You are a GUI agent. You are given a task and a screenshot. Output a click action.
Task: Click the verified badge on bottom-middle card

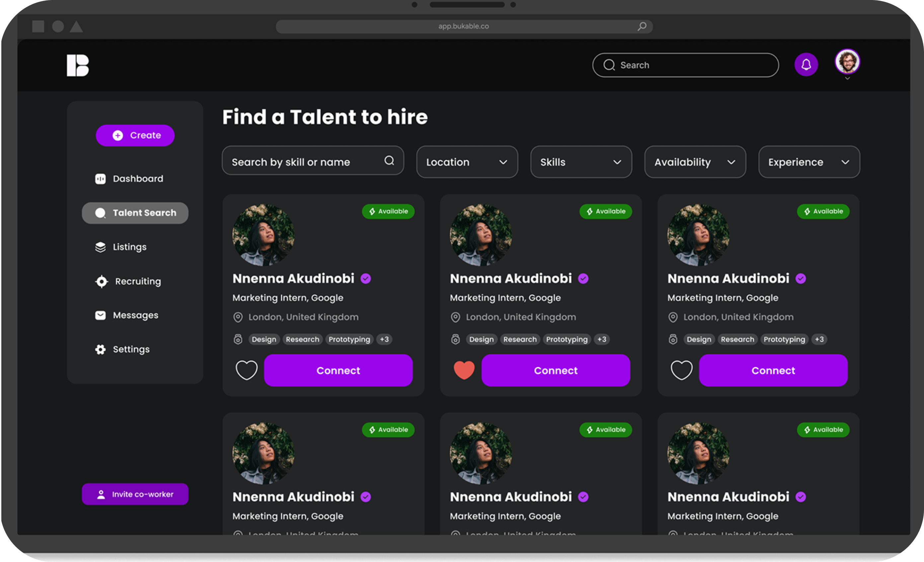pyautogui.click(x=583, y=497)
